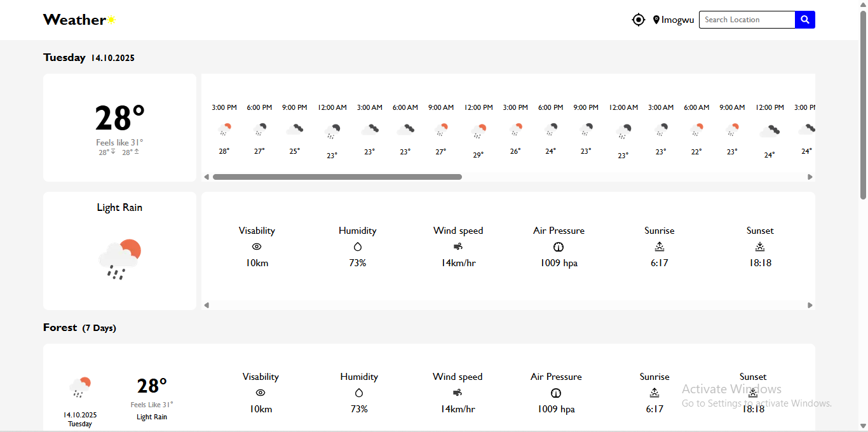This screenshot has height=432, width=868.
Task: Click the left arrow of the hourly forecast scrollbar
Action: point(207,177)
